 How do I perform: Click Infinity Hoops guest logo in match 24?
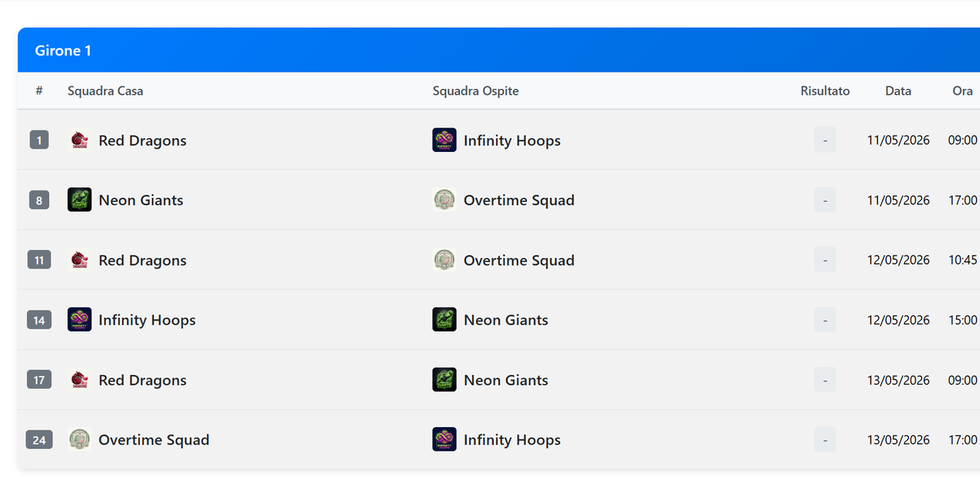pos(444,440)
